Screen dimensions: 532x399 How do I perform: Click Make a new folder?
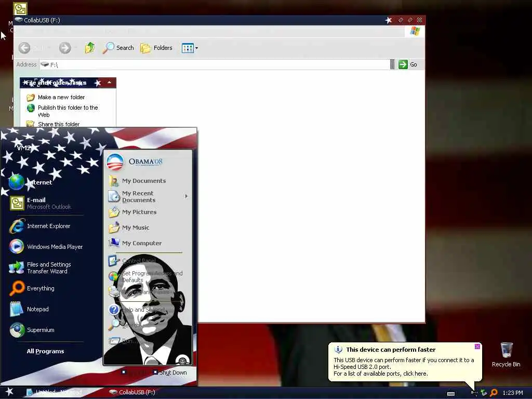coord(61,97)
